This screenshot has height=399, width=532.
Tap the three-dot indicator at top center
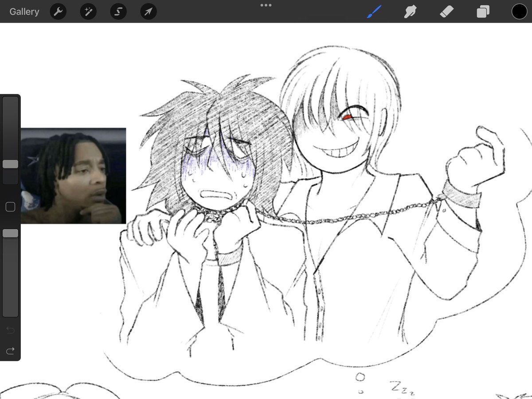point(266,5)
